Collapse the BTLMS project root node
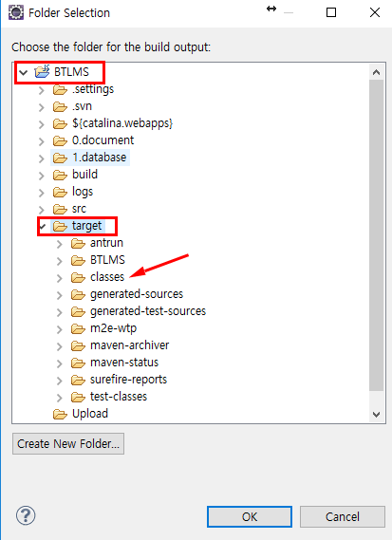The width and height of the screenshot is (392, 540). point(24,72)
